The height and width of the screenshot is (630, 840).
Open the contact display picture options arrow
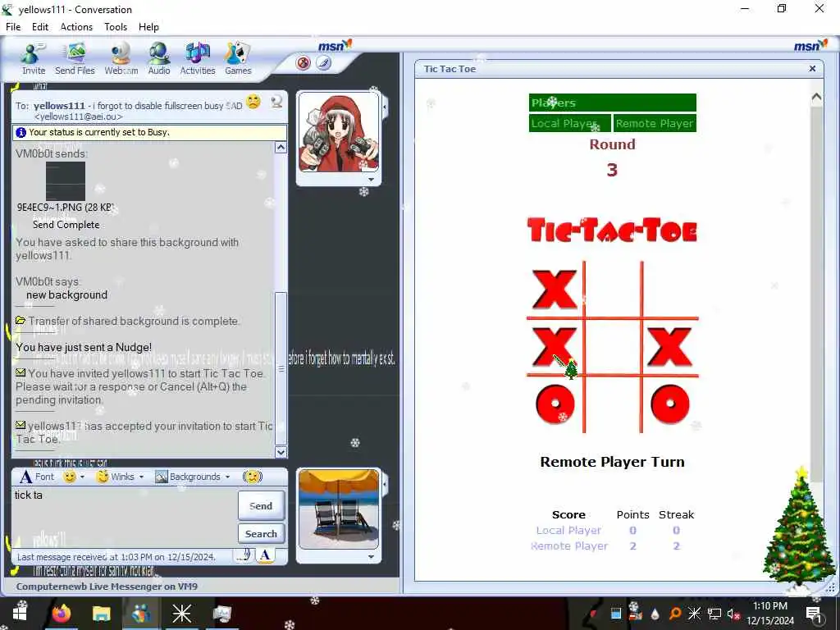pyautogui.click(x=372, y=180)
